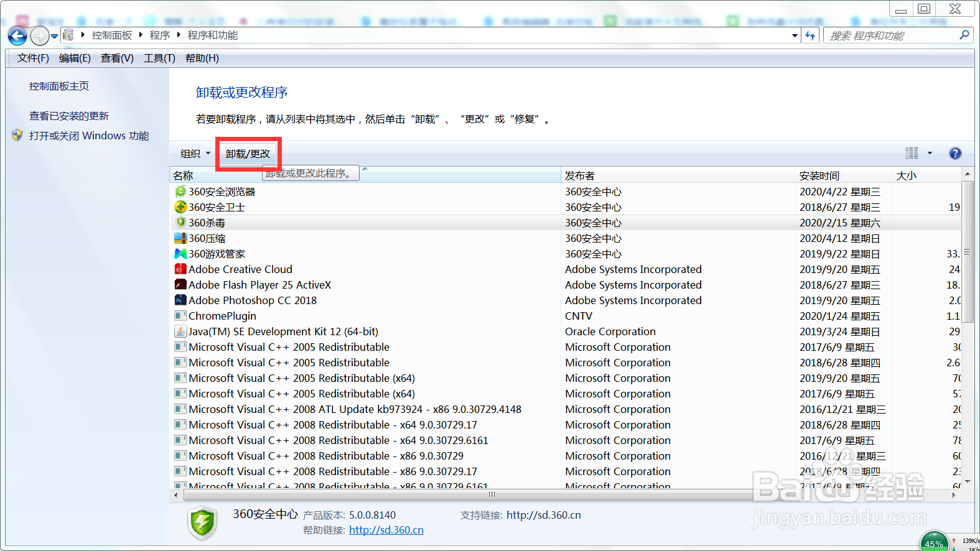Open recent pages dropdown arrow
This screenshot has height=551, width=980.
click(x=54, y=36)
